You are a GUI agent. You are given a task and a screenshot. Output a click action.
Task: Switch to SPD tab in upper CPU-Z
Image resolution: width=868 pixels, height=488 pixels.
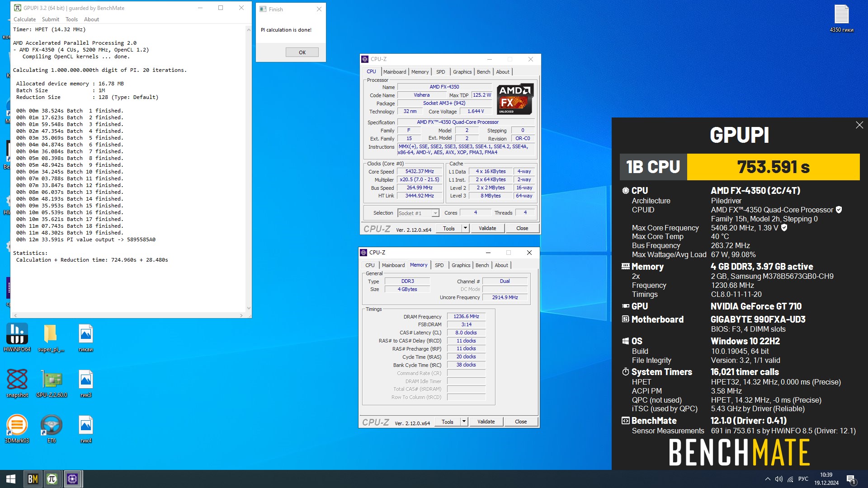coord(440,72)
